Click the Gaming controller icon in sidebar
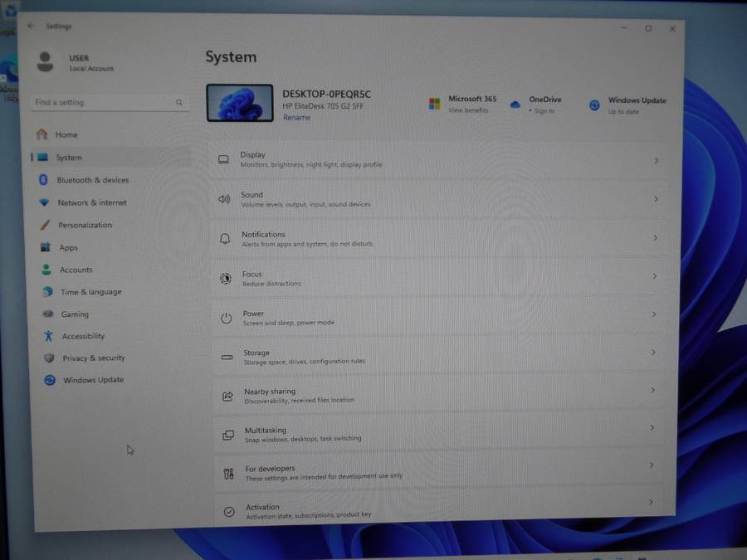 coord(47,314)
